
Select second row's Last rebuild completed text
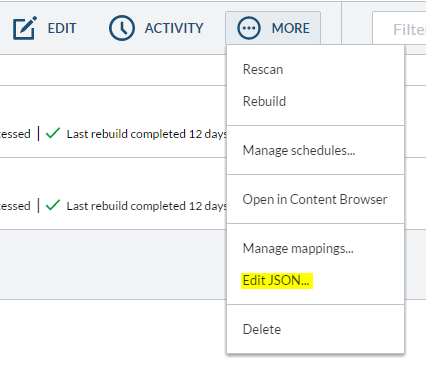point(147,206)
